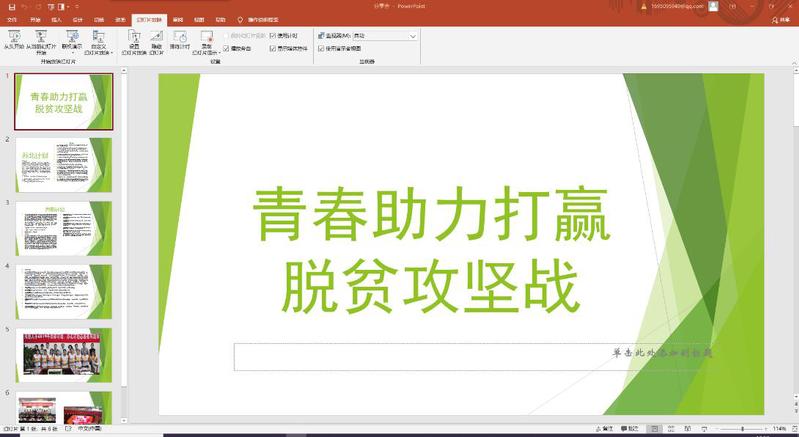Screen dimensions: 799x437
Task: Open the Monitor (监视器) dropdown
Action: (x=412, y=36)
